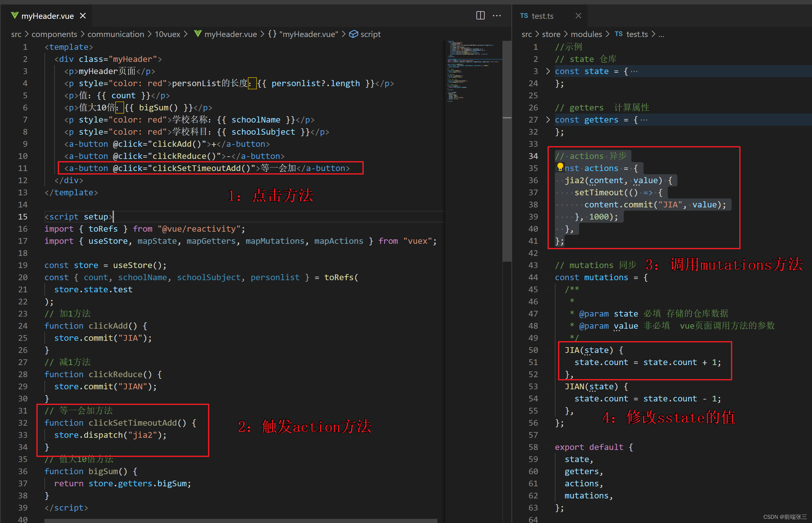
Task: Click the state.count + 1 line
Action: click(x=647, y=362)
